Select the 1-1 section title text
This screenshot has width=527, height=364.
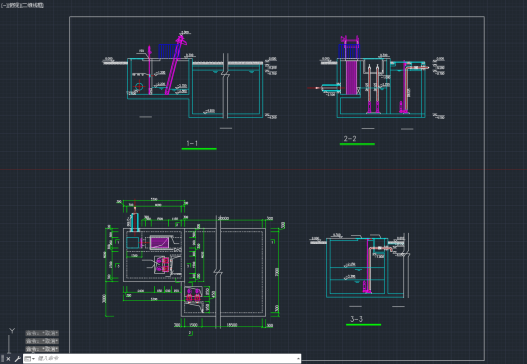point(192,143)
